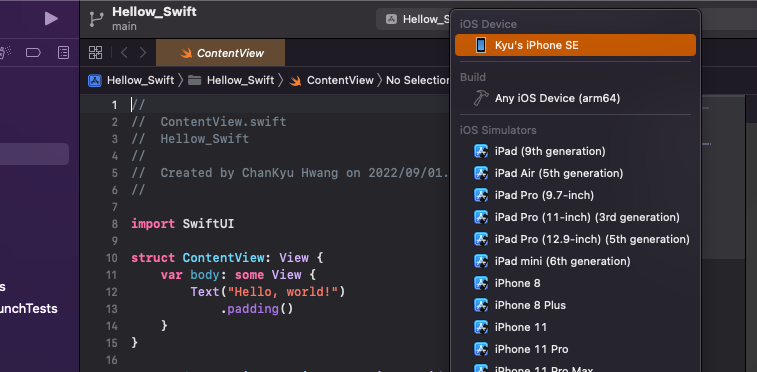Select iPhone 11 Pro simulator
This screenshot has height=372, width=757.
click(x=575, y=349)
